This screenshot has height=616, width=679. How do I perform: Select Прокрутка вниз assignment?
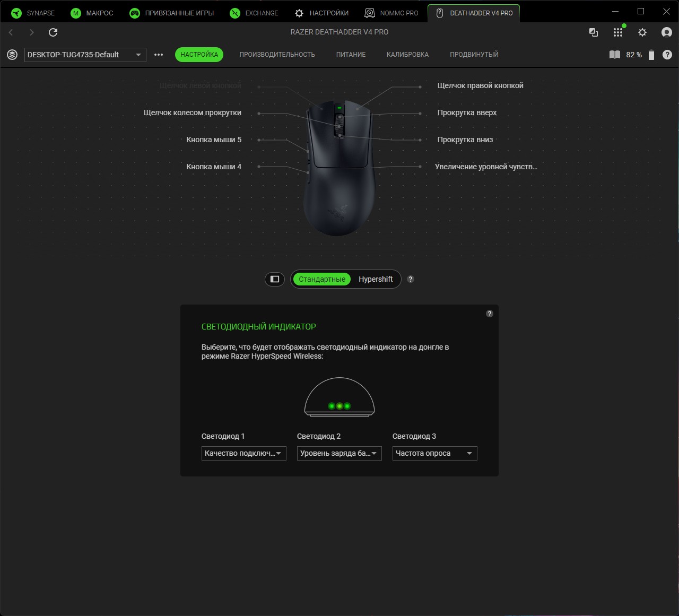pyautogui.click(x=465, y=140)
